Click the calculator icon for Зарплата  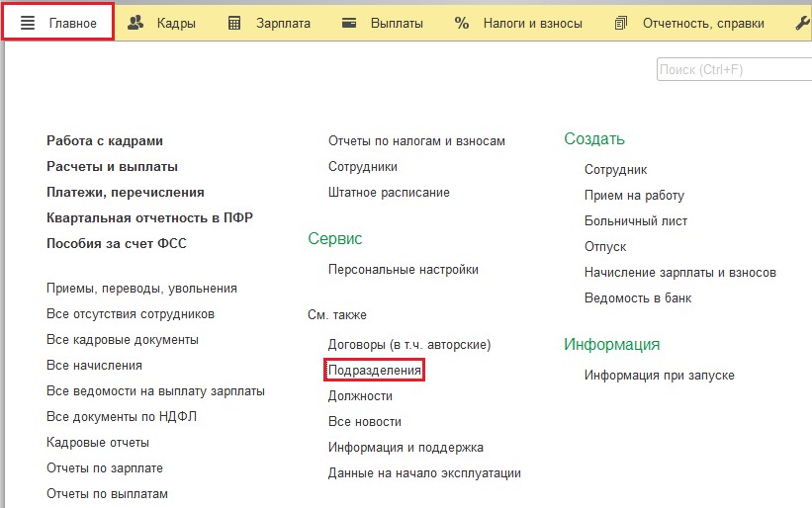[234, 23]
